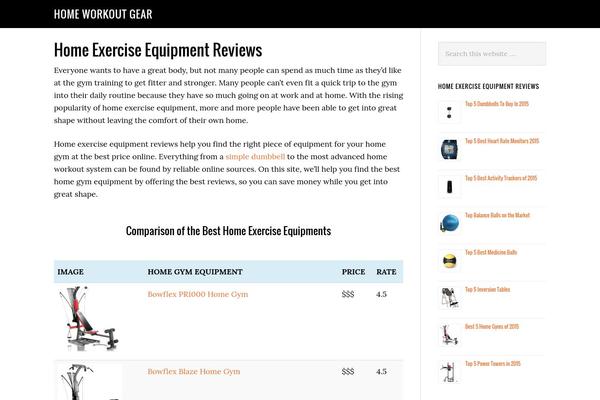Click the Comparison of the Best Home Exercise Equipments heading

(x=228, y=231)
